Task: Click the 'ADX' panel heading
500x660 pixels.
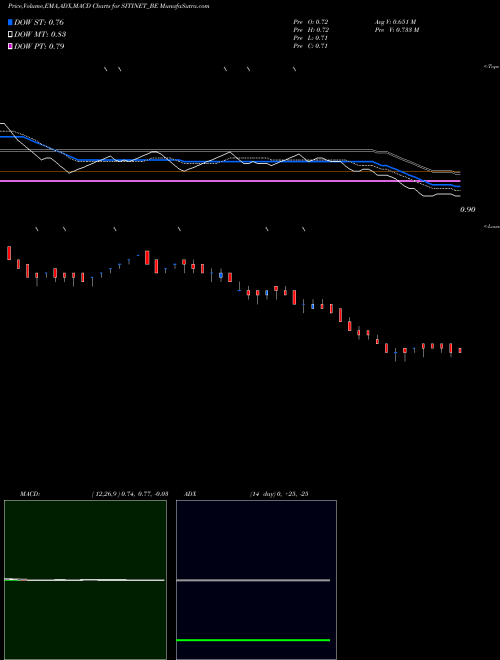Action: click(x=190, y=494)
